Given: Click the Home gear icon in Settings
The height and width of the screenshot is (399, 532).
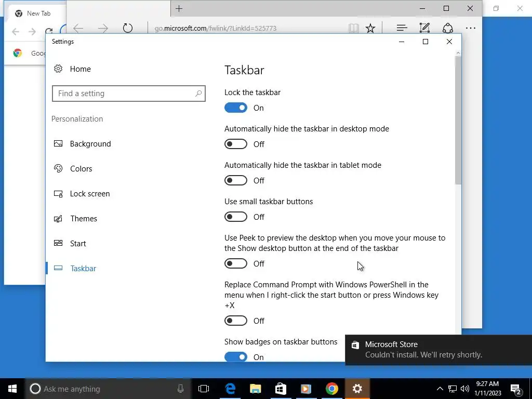Looking at the screenshot, I should 58,69.
